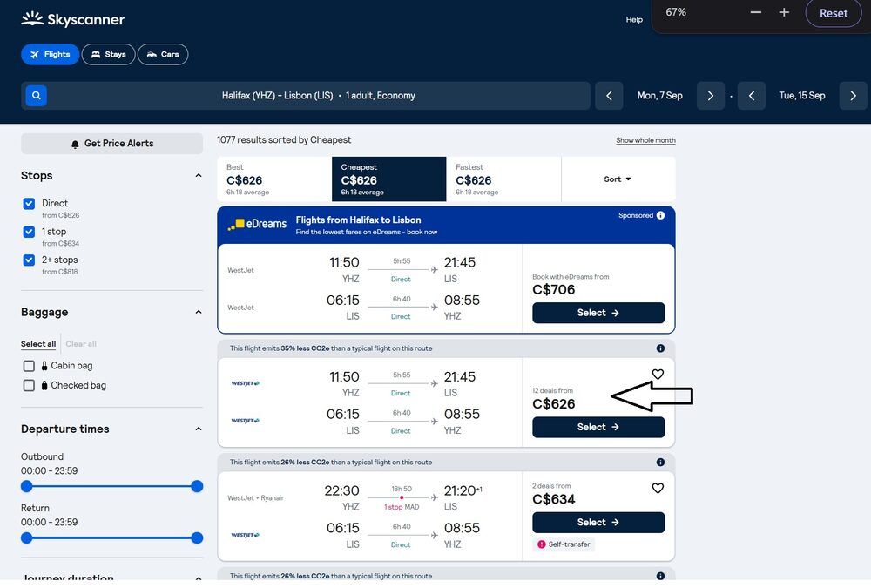Go to previous return date before Tue, 15 Sep
The image size is (871, 588).
click(x=752, y=96)
